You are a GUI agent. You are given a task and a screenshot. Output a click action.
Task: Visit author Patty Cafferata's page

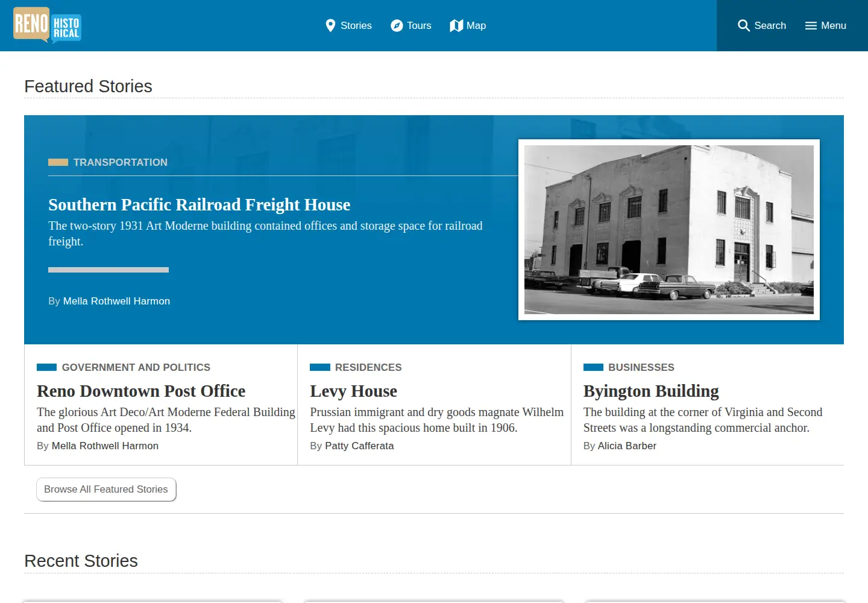click(x=359, y=446)
